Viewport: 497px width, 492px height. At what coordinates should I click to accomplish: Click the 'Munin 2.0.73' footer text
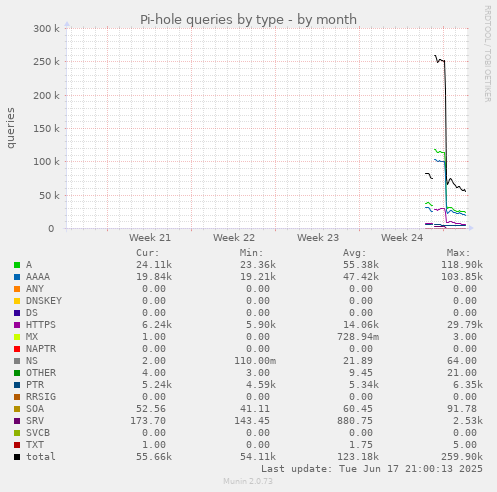pos(248,481)
